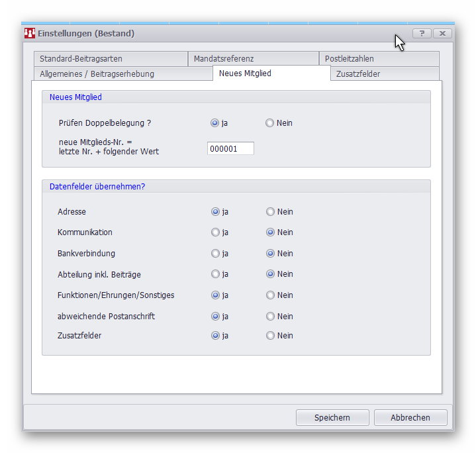Screen dimensions: 476x453
Task: Switch to Allgemeines / Beitragserhebung tab
Action: point(97,74)
